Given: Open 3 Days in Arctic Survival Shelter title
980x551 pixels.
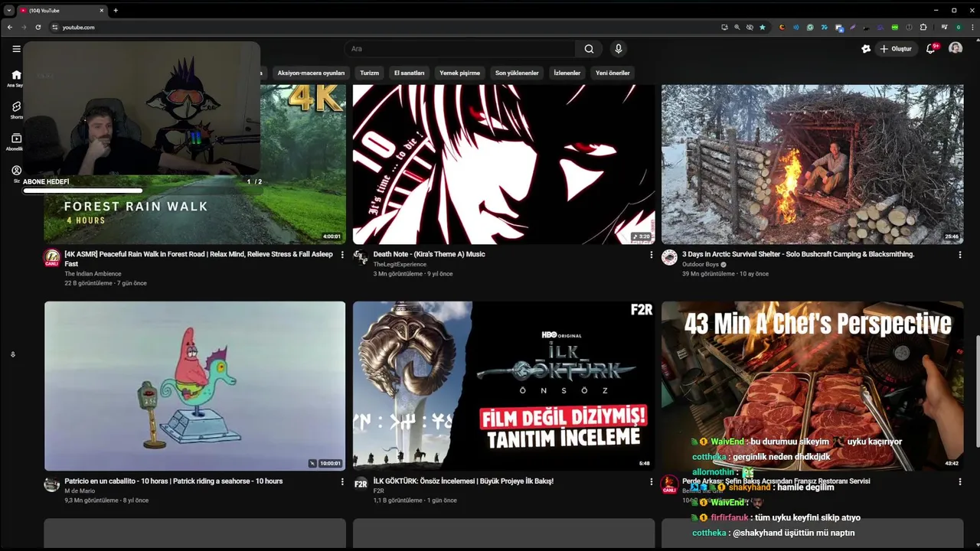Looking at the screenshot, I should coord(798,254).
